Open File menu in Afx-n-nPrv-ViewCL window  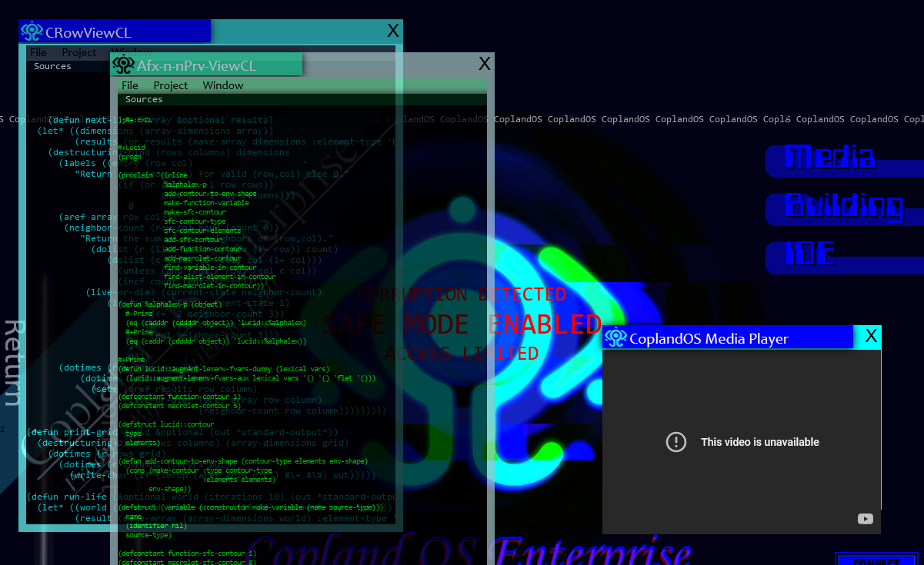tap(130, 85)
